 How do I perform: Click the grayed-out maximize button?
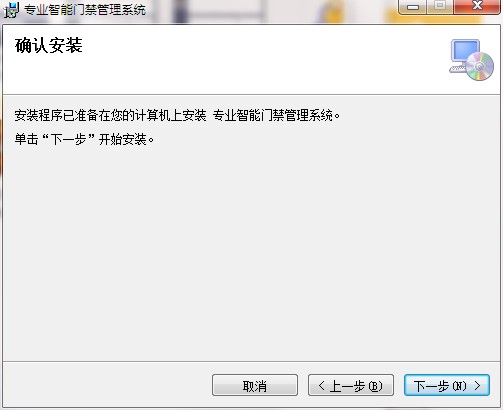440,6
